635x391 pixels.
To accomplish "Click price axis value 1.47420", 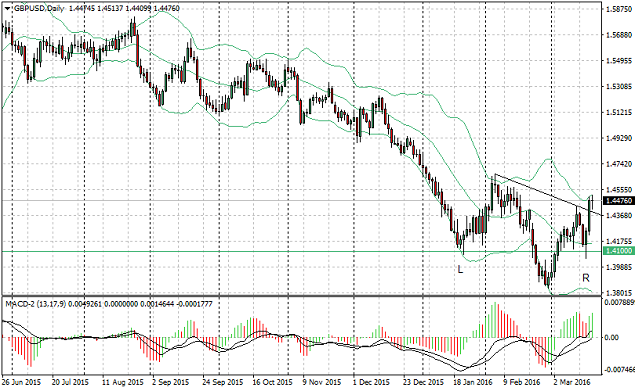I will tap(619, 164).
